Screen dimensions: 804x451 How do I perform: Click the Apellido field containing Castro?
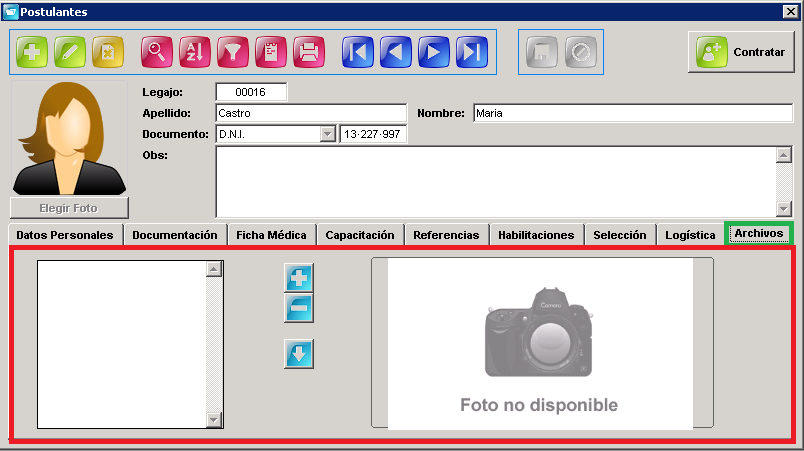[311, 113]
